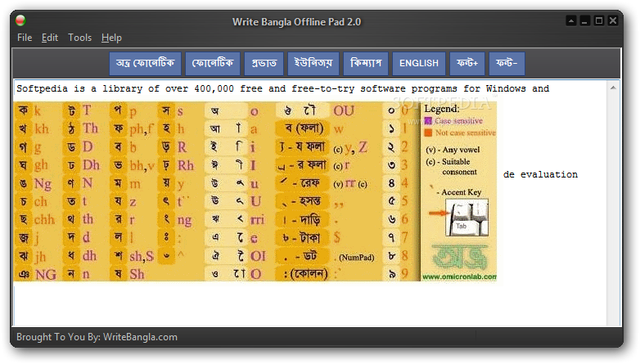This screenshot has width=640, height=364.
Task: Increase font size with ফন্ট+ button
Action: (x=467, y=63)
